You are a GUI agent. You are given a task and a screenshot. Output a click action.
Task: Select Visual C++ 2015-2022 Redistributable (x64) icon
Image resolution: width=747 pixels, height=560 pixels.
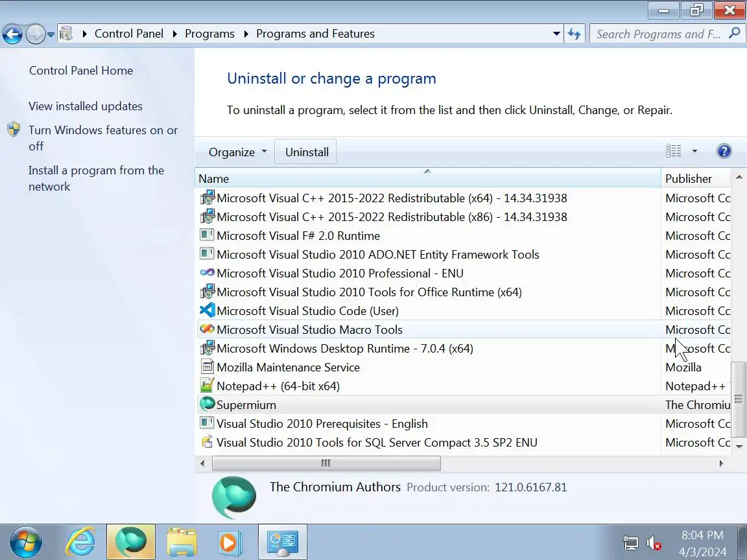click(x=207, y=197)
